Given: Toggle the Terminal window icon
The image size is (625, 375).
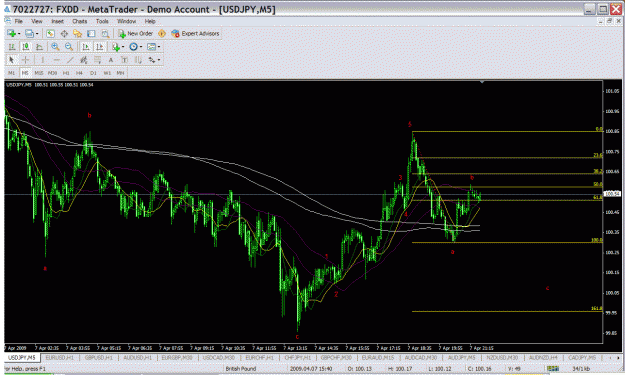Looking at the screenshot, I should point(91,33).
